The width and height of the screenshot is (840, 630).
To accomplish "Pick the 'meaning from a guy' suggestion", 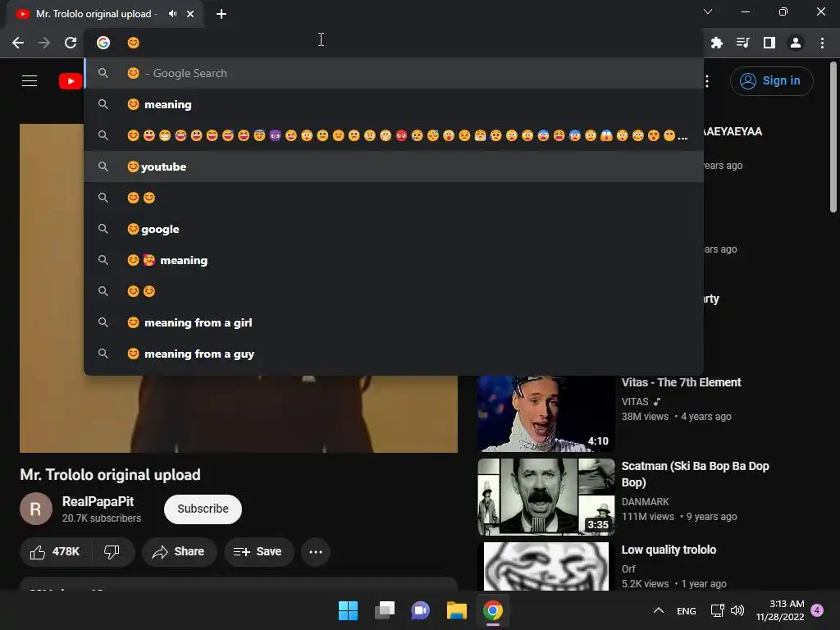I will [394, 354].
